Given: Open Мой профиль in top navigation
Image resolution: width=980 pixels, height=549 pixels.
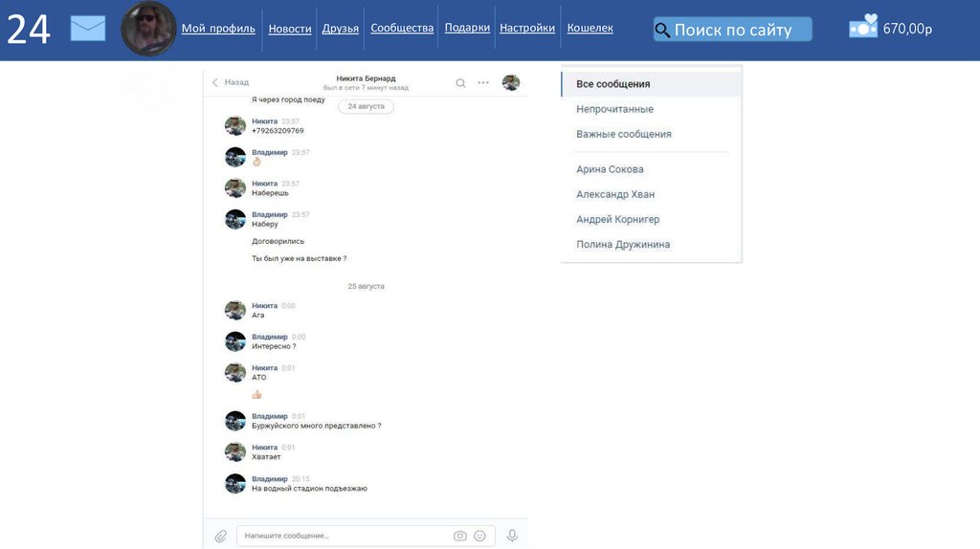Looking at the screenshot, I should (218, 29).
